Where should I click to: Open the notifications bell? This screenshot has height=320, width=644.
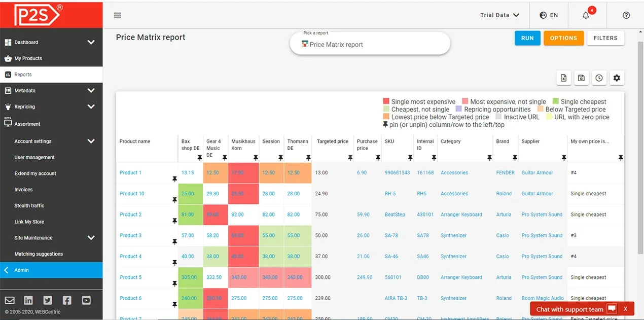point(586,15)
